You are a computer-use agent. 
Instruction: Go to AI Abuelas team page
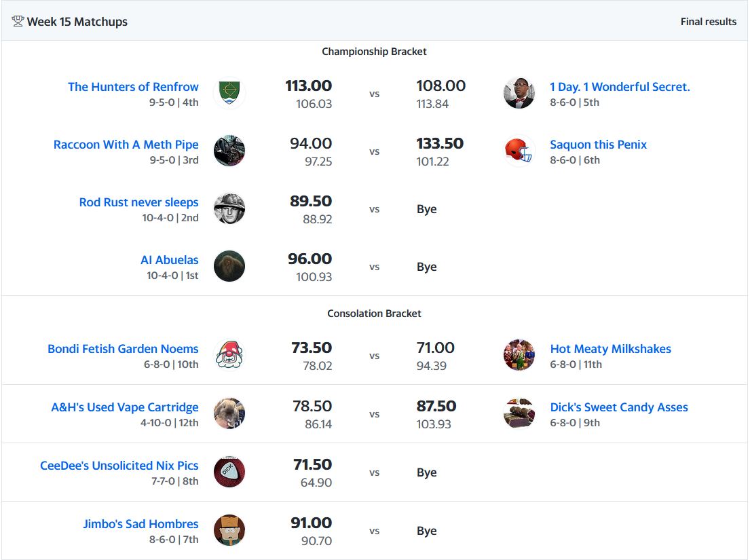coord(170,260)
